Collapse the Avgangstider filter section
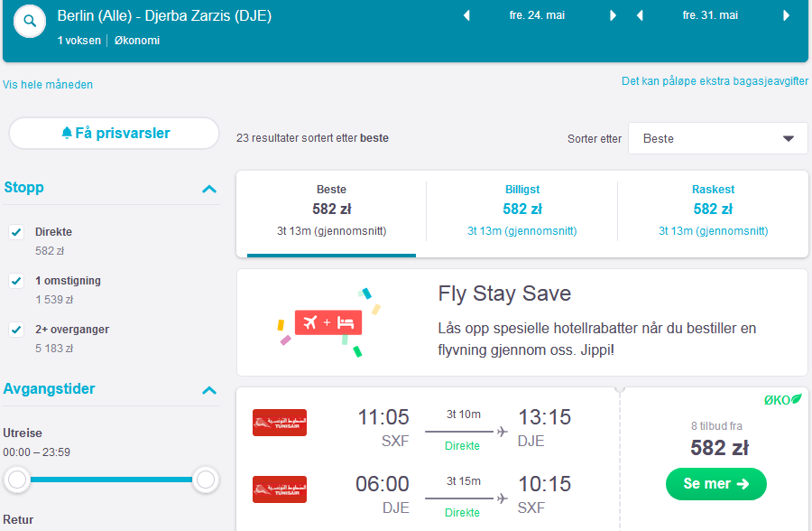 209,390
